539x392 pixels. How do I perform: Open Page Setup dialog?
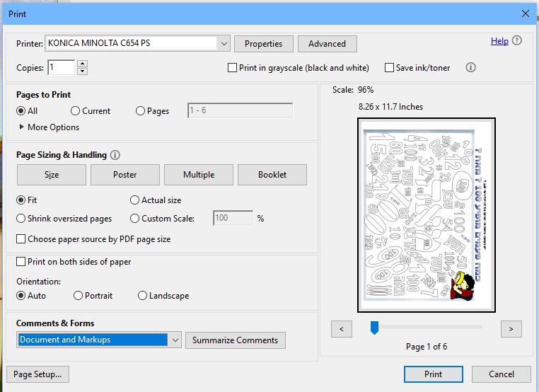pyautogui.click(x=37, y=374)
